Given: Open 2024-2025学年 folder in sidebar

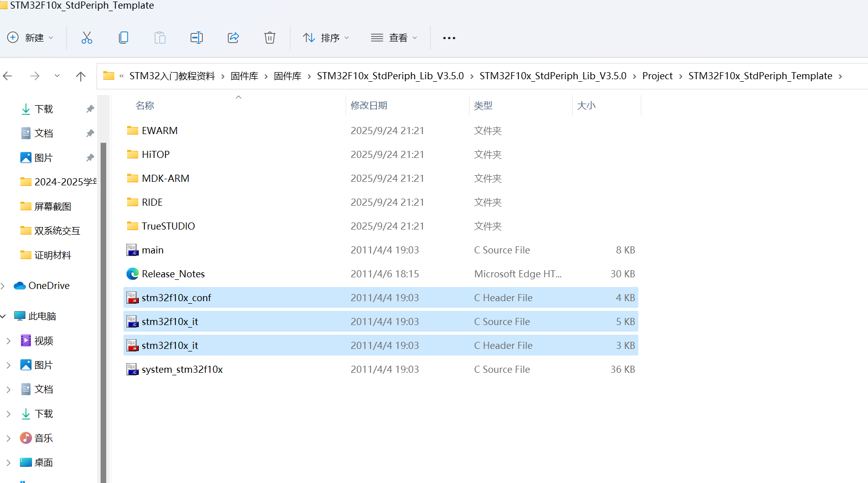Looking at the screenshot, I should pos(57,182).
